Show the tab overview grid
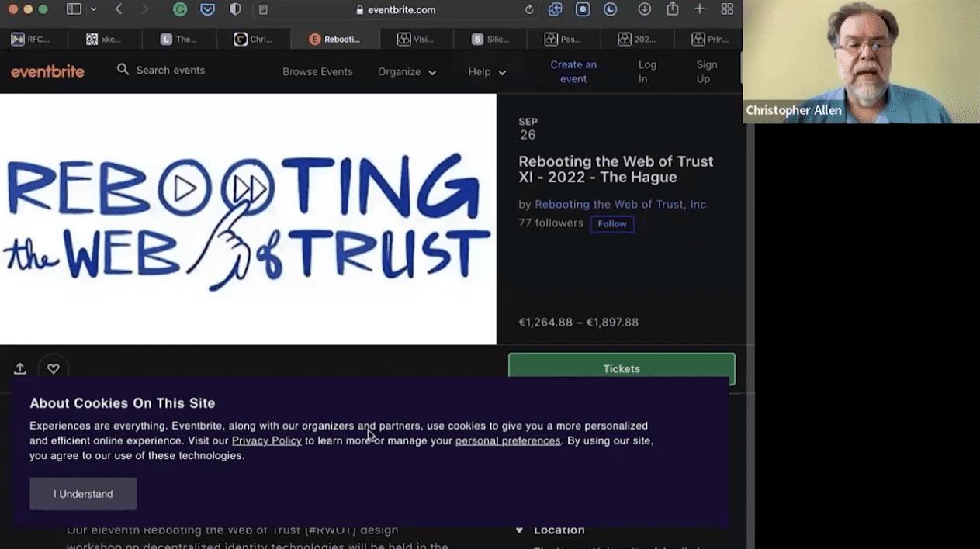Screen dimensions: 980x549 tap(727, 9)
